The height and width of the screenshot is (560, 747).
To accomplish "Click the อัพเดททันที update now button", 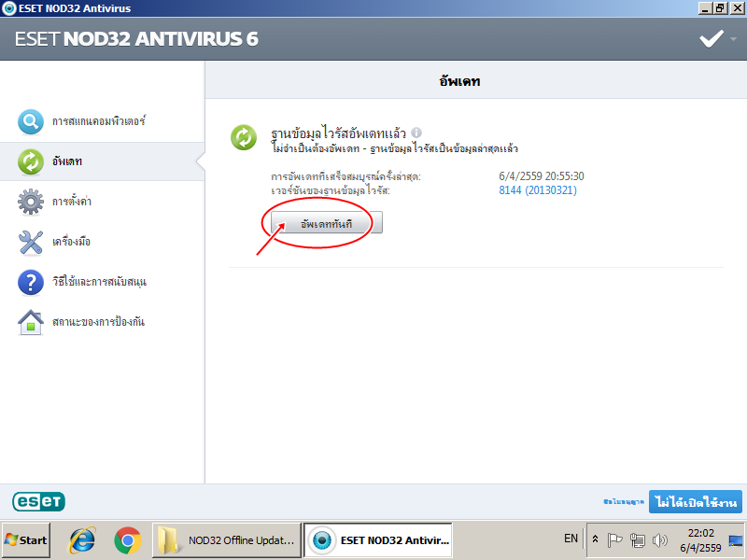I will click(x=326, y=223).
